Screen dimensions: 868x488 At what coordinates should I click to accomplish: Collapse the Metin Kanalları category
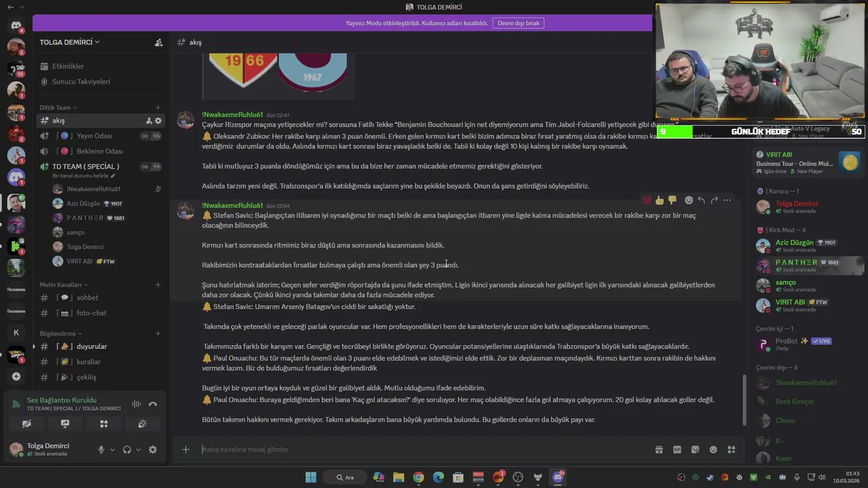click(64, 285)
